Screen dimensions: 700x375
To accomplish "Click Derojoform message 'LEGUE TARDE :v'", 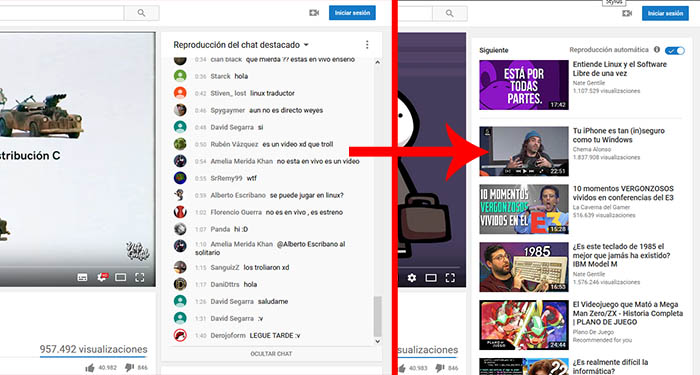I will pyautogui.click(x=275, y=335).
